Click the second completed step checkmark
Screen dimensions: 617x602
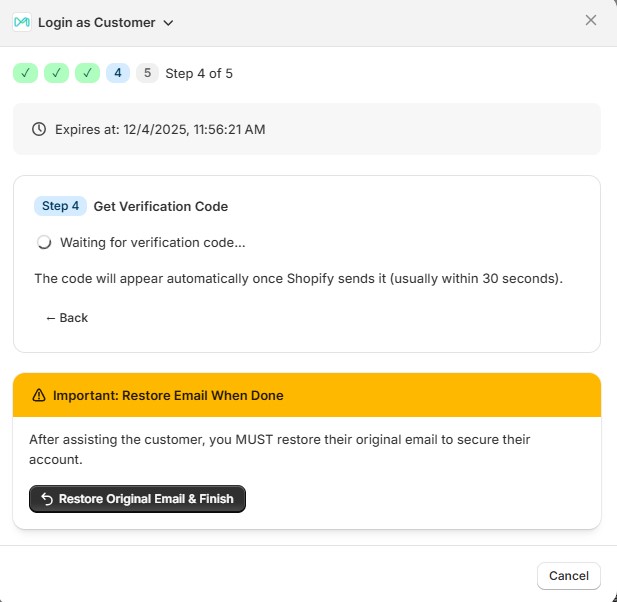click(x=57, y=73)
